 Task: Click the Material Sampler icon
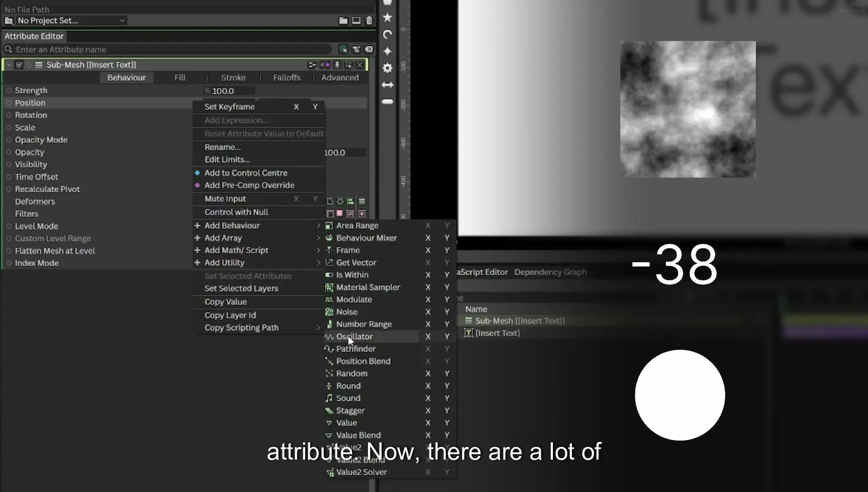tap(329, 287)
